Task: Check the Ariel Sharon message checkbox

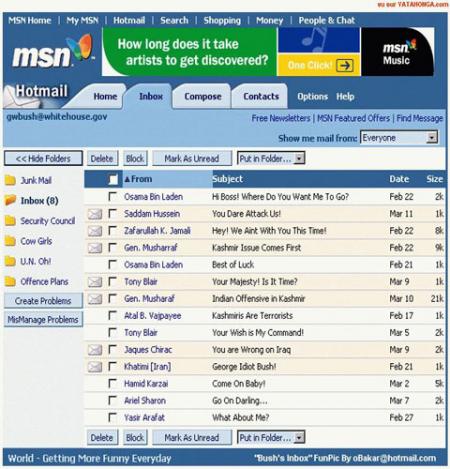Action: [x=113, y=400]
